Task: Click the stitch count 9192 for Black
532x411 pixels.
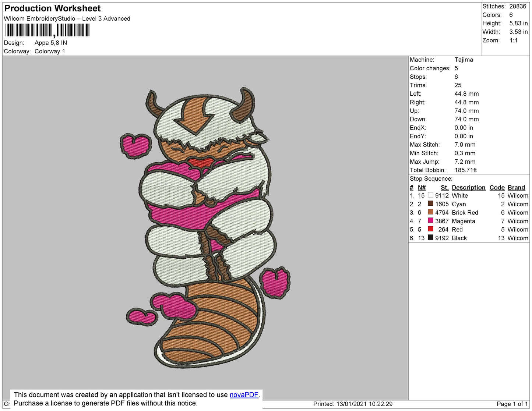Action: [442, 238]
